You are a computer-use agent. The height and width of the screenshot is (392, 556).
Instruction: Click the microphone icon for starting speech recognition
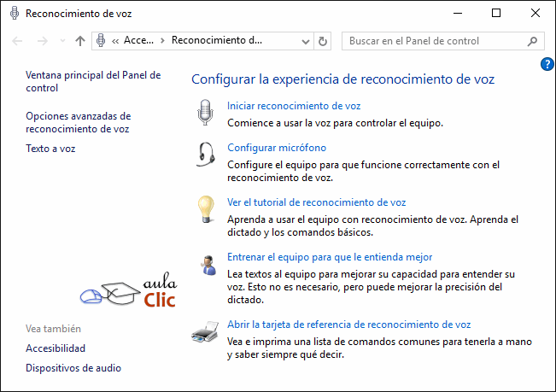tap(204, 113)
